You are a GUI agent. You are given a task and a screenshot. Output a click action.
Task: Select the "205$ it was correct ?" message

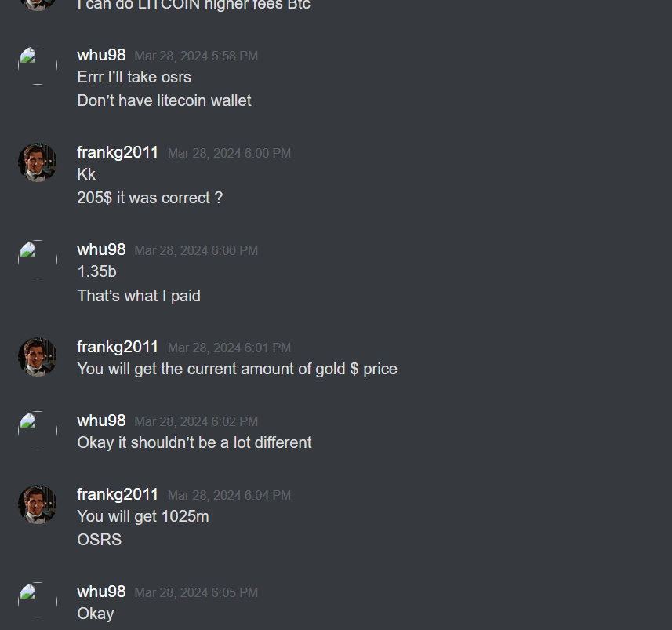[150, 198]
